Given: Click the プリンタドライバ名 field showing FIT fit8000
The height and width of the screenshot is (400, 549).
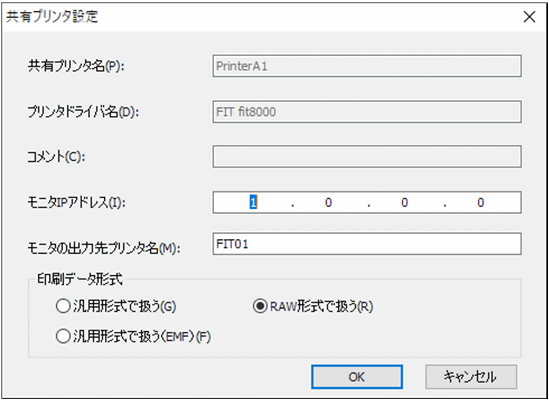Looking at the screenshot, I should 367,112.
